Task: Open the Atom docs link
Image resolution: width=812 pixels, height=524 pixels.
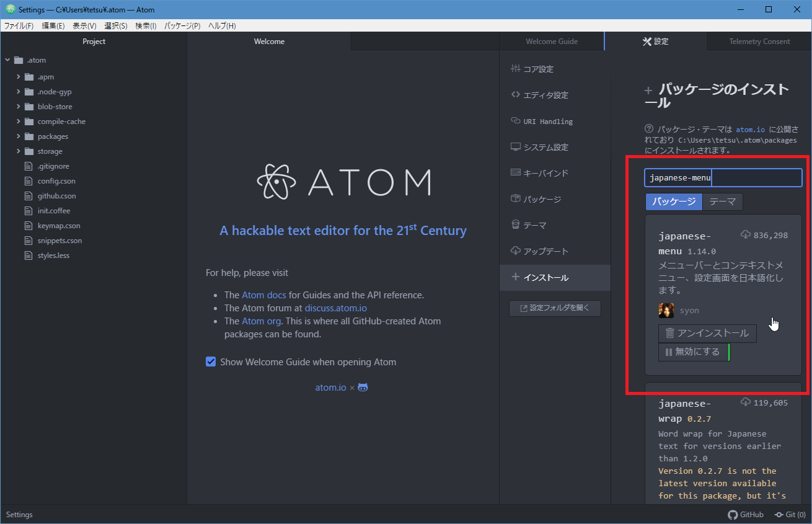Action: coord(263,295)
